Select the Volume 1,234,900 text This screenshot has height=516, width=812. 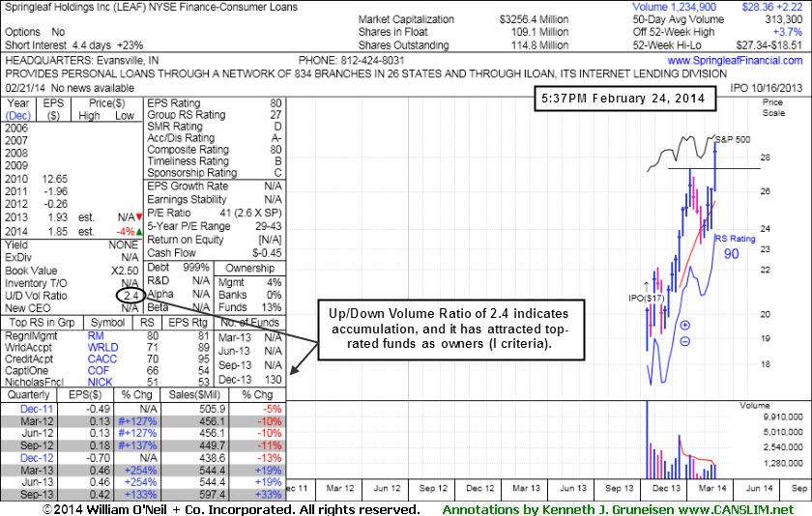click(675, 7)
